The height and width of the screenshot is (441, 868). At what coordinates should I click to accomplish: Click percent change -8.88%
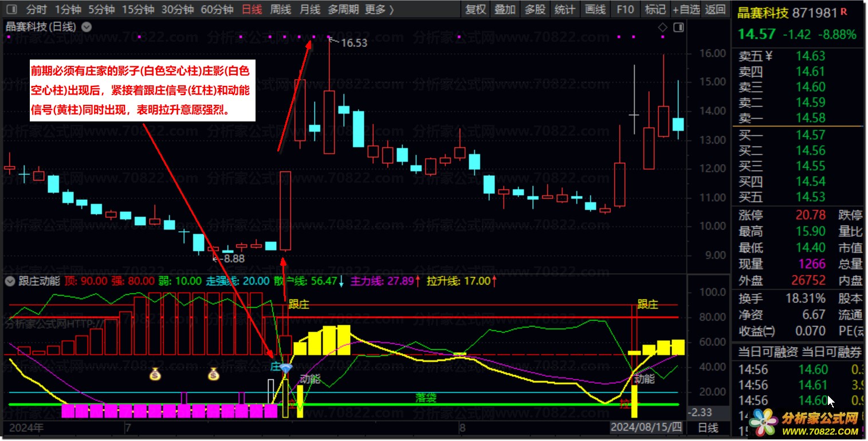837,34
